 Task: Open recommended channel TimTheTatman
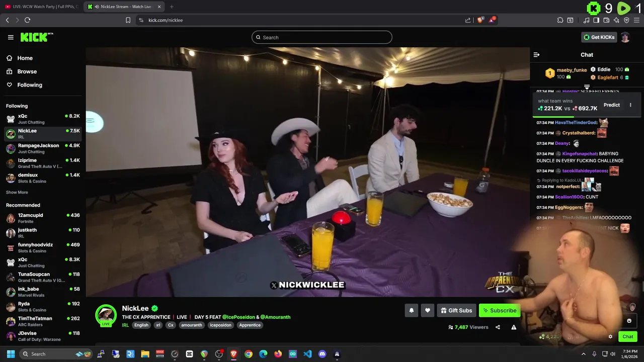(43, 321)
